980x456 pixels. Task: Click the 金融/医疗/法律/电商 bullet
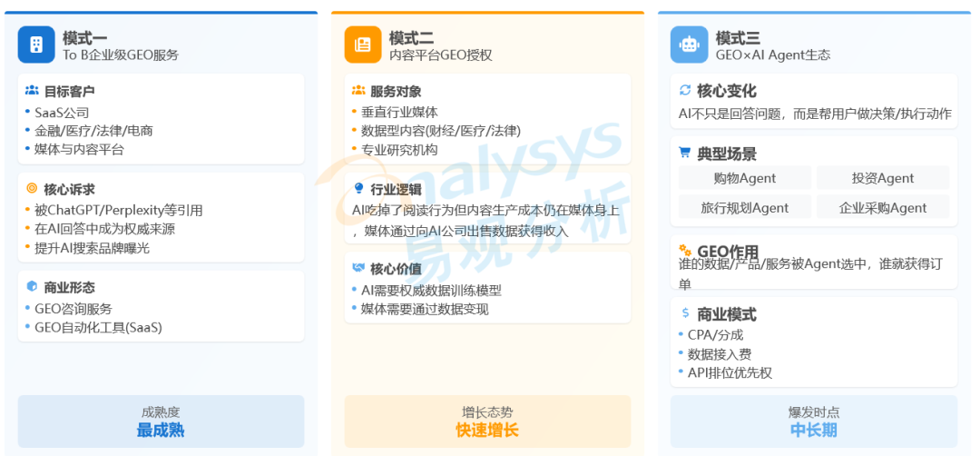coord(93,131)
